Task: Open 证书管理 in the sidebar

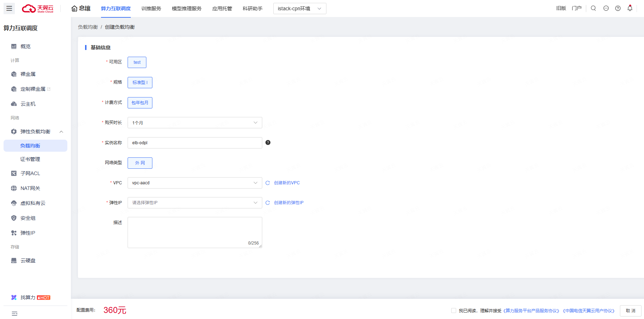Action: (x=30, y=159)
